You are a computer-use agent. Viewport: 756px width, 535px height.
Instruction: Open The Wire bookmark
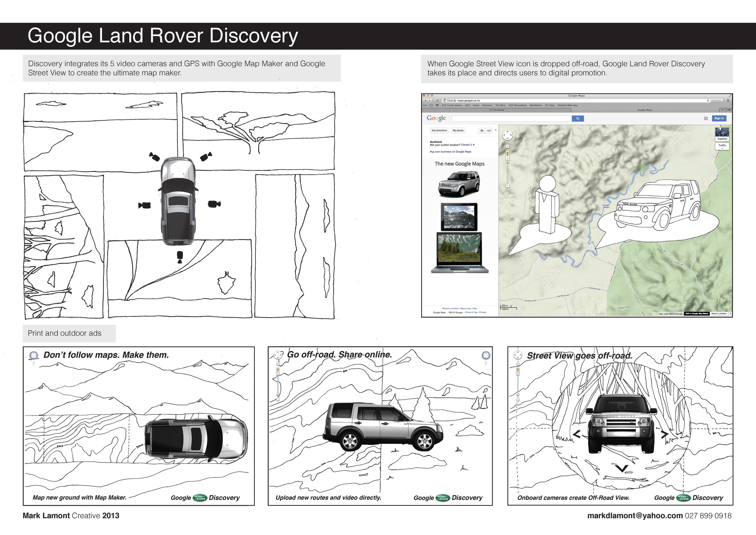pyautogui.click(x=500, y=106)
